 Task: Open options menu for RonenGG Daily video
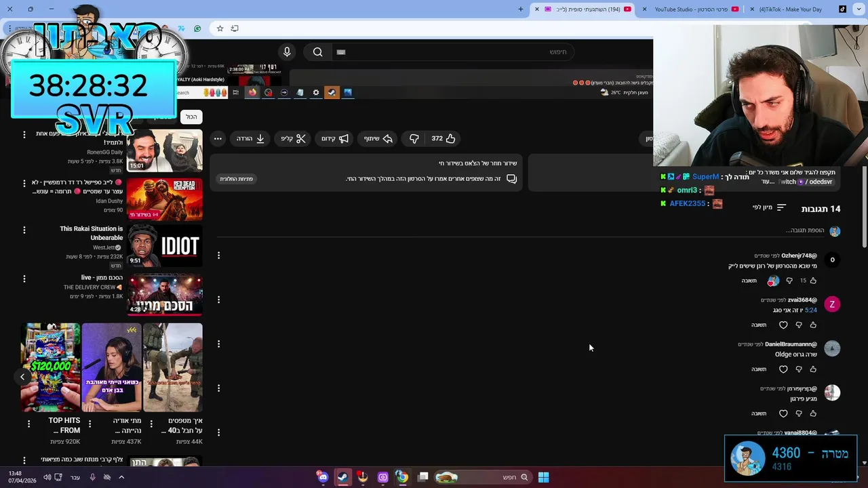(24, 135)
